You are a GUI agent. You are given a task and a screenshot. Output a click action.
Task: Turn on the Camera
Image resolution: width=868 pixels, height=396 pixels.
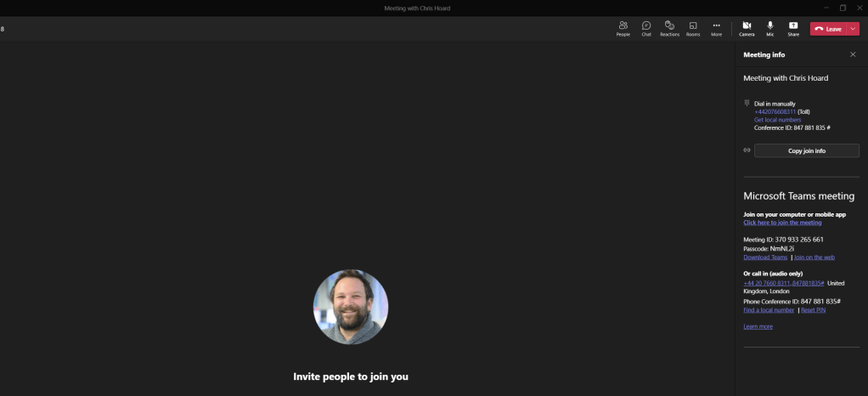(x=747, y=28)
